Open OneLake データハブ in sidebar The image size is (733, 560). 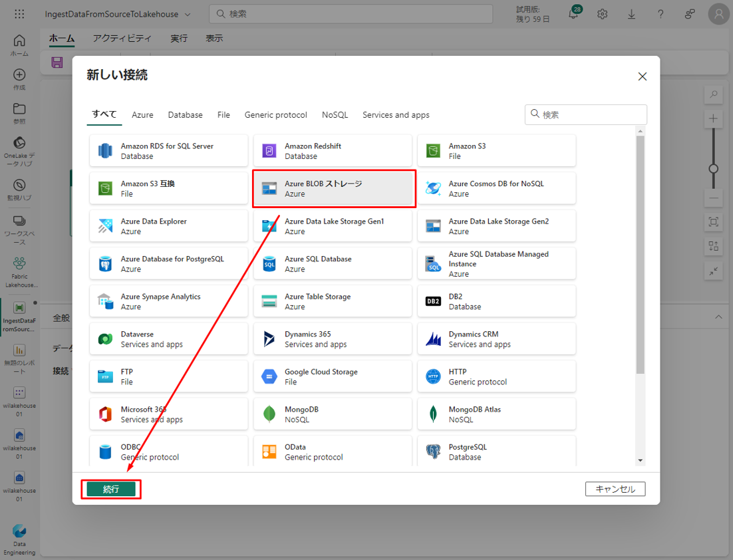pyautogui.click(x=19, y=152)
